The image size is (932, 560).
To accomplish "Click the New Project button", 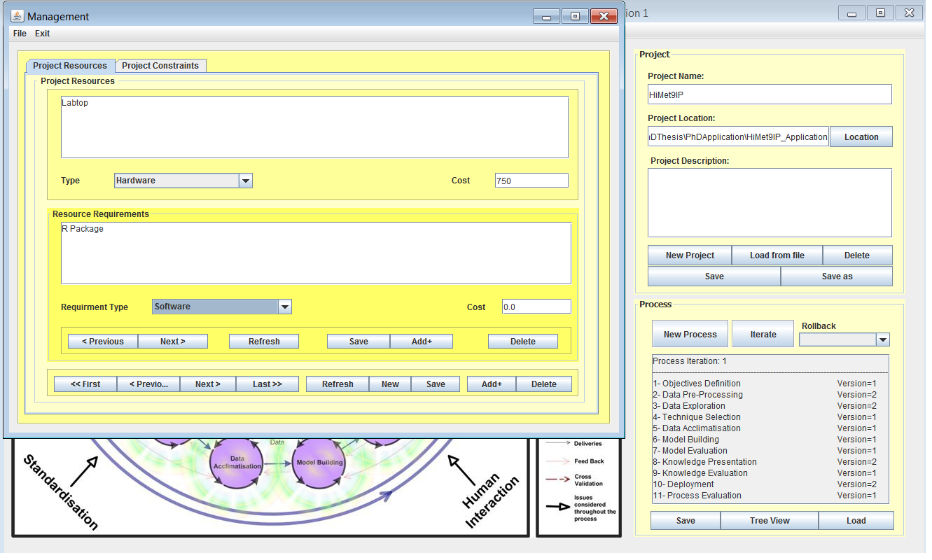I will [x=689, y=255].
